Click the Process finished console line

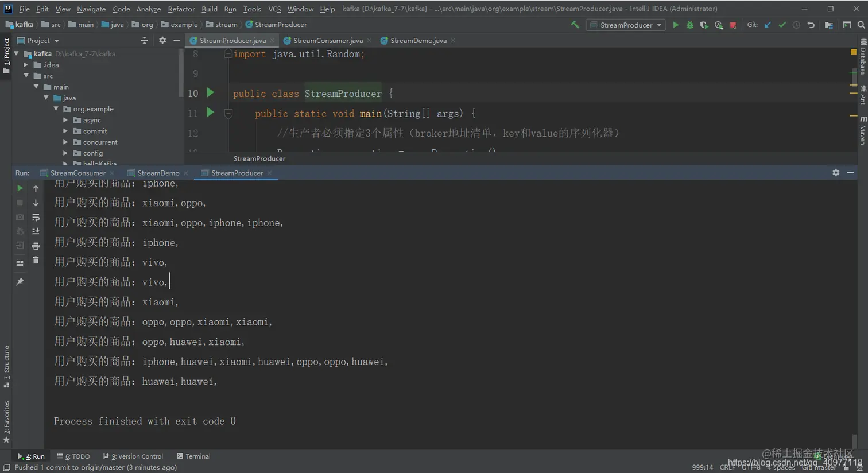[145, 421]
